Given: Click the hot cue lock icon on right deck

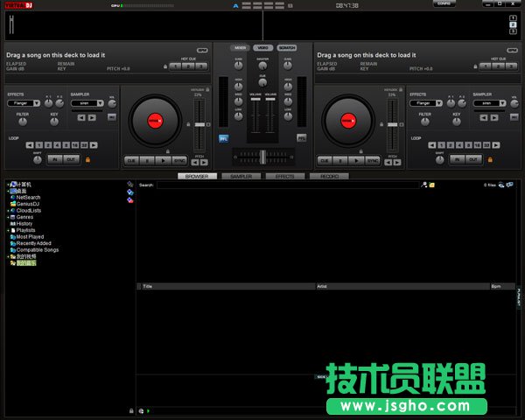Looking at the screenshot, I should pyautogui.click(x=475, y=66).
